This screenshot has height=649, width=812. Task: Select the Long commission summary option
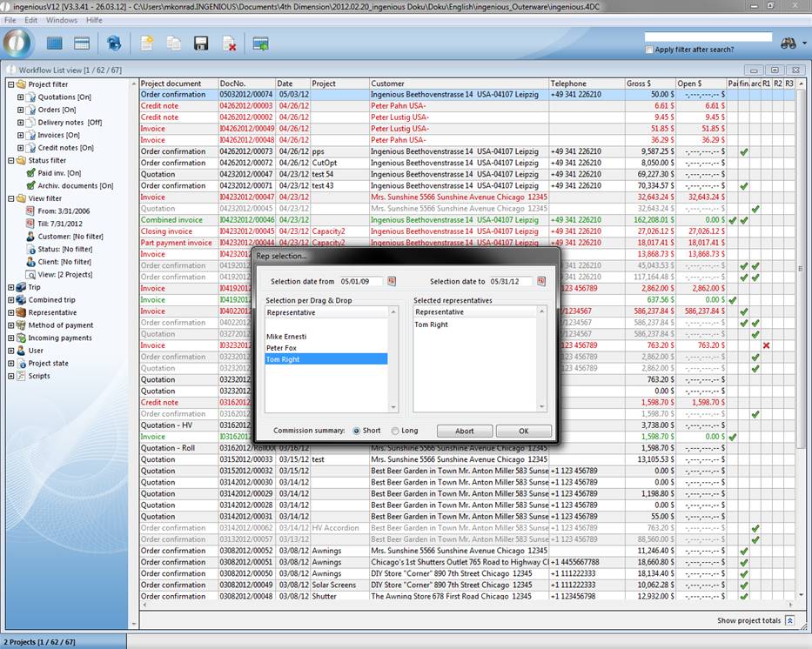click(396, 431)
